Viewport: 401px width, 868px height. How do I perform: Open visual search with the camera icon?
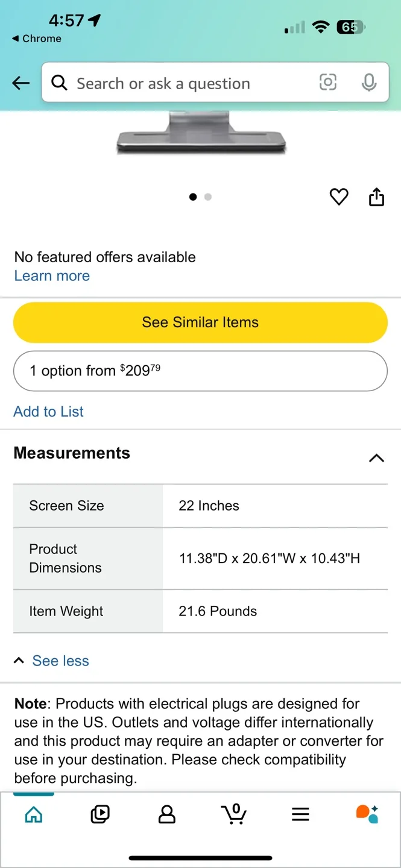pos(327,83)
